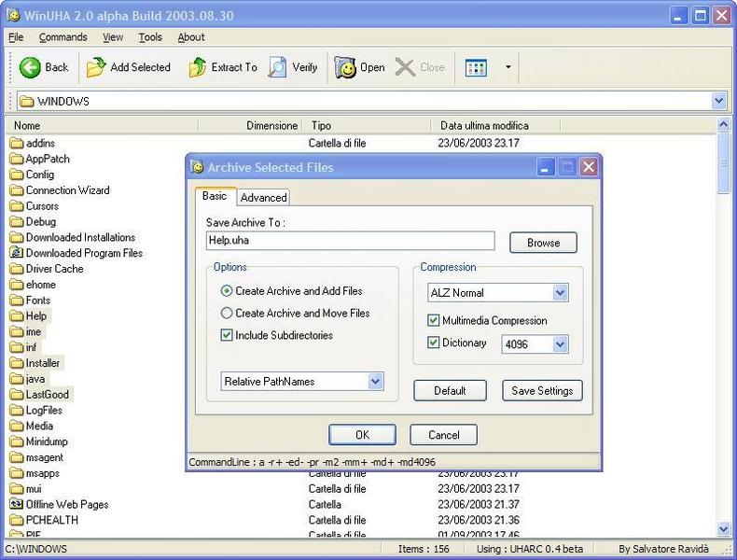Click the file list scroll-down arrow
The width and height of the screenshot is (737, 560).
click(x=723, y=529)
